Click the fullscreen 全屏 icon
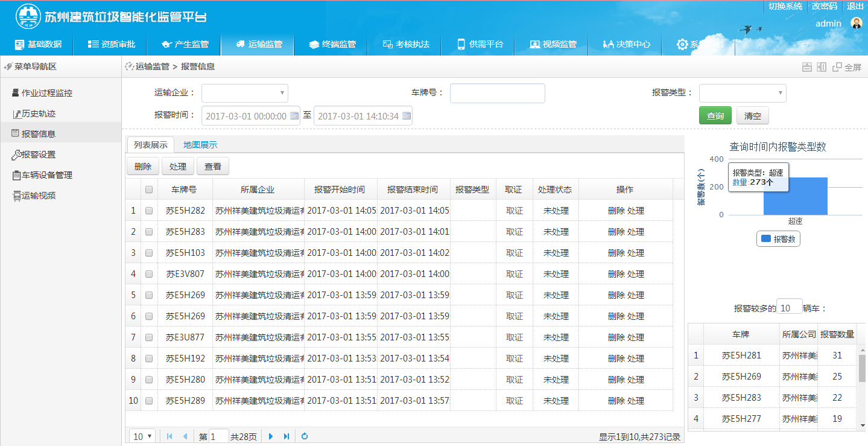 (x=847, y=67)
